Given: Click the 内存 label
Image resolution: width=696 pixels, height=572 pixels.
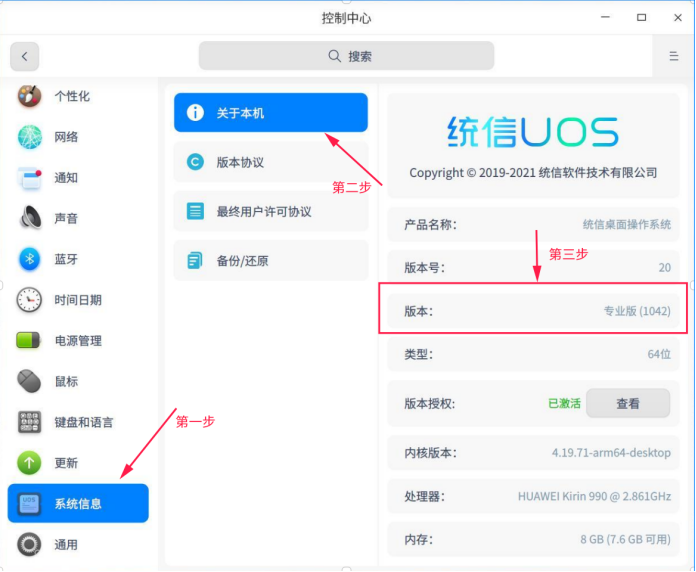Looking at the screenshot, I should (x=418, y=539).
